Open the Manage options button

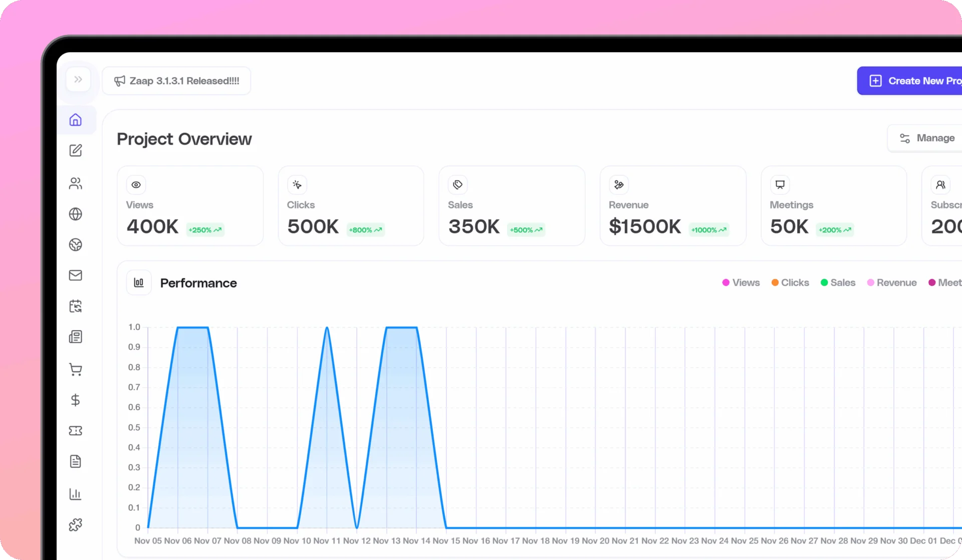coord(927,138)
